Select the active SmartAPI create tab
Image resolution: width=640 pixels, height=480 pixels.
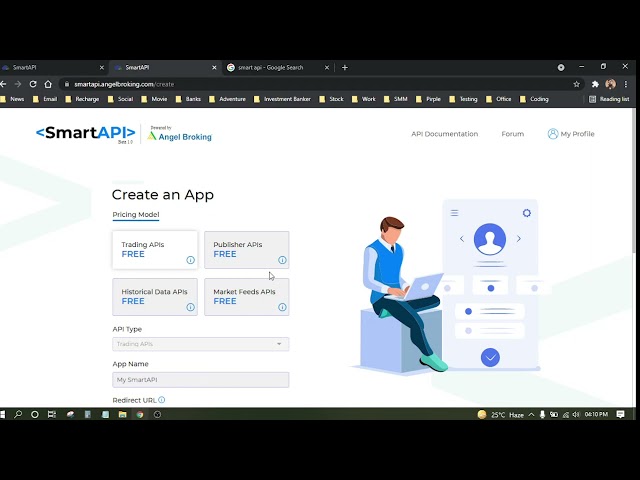tap(163, 67)
